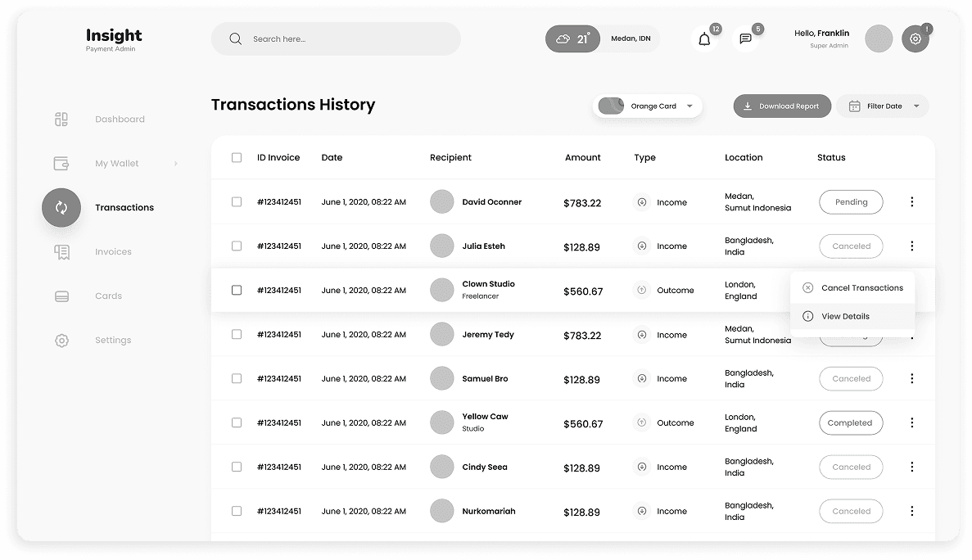Image resolution: width=972 pixels, height=560 pixels.
Task: Toggle the Orange Card switch
Action: (x=611, y=106)
